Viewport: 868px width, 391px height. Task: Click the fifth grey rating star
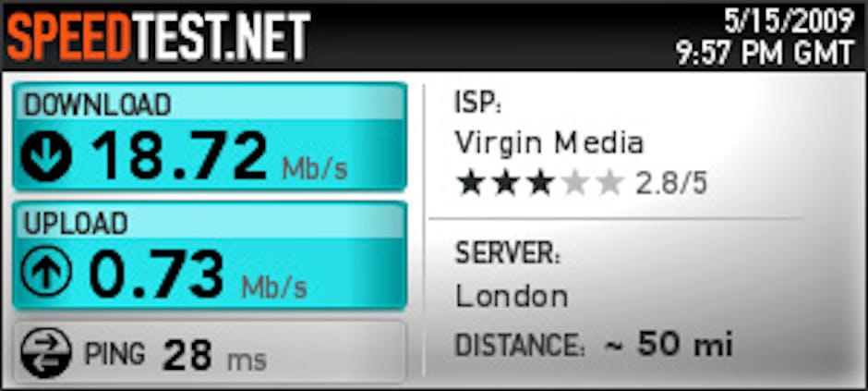coord(610,185)
